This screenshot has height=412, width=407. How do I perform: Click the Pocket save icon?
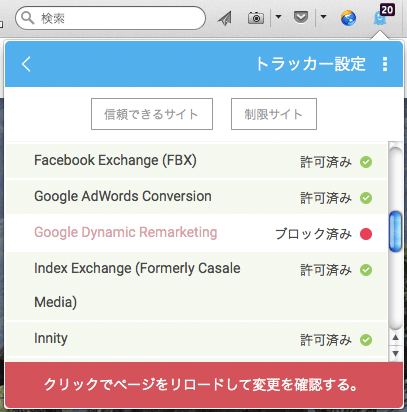point(301,17)
